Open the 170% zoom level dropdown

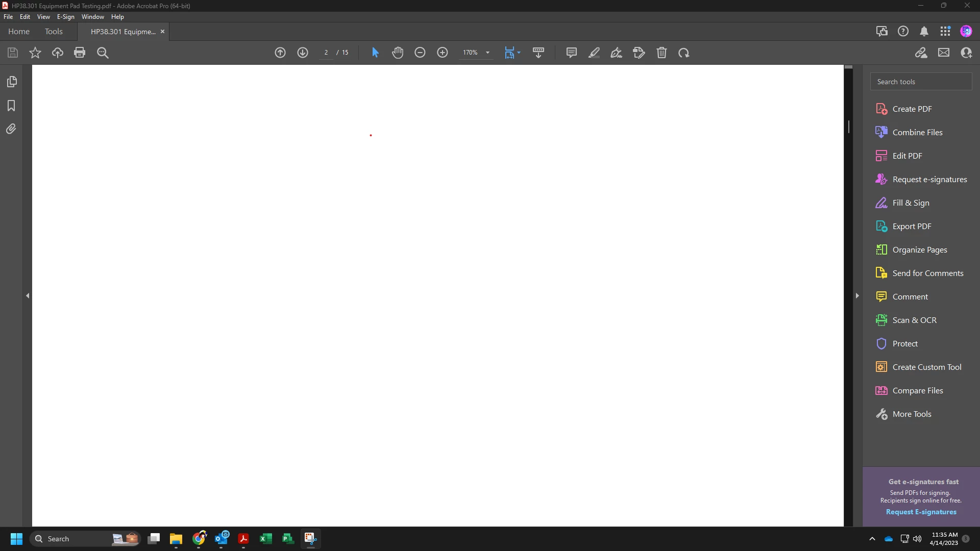coord(487,53)
